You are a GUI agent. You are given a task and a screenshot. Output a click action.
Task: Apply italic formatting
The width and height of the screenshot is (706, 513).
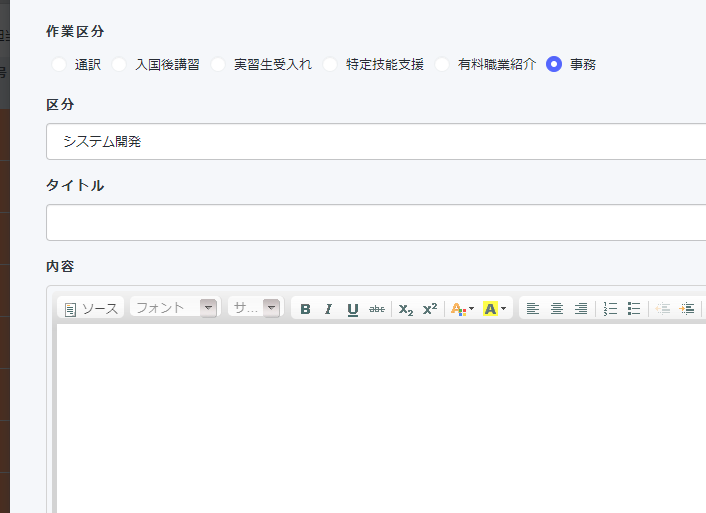(328, 309)
